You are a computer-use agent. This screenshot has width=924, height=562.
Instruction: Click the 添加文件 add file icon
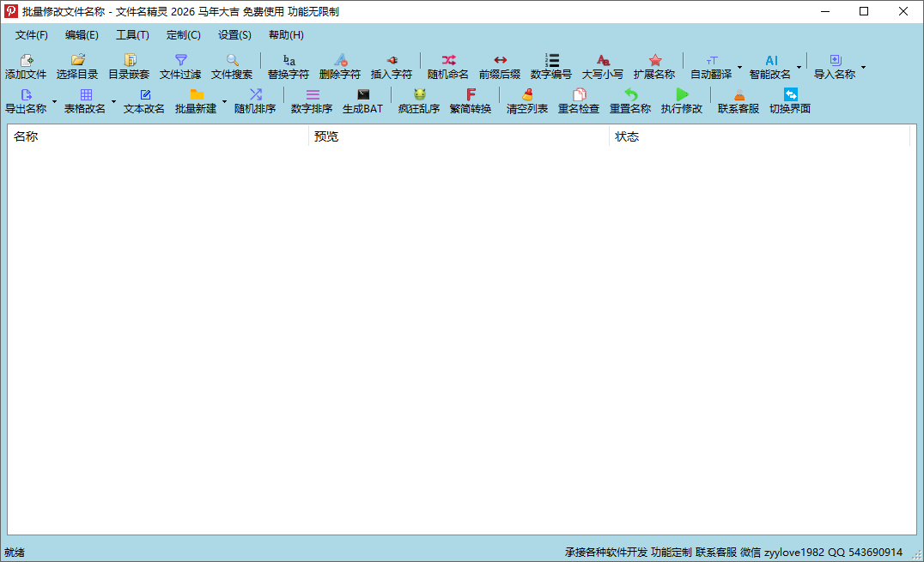tap(26, 60)
